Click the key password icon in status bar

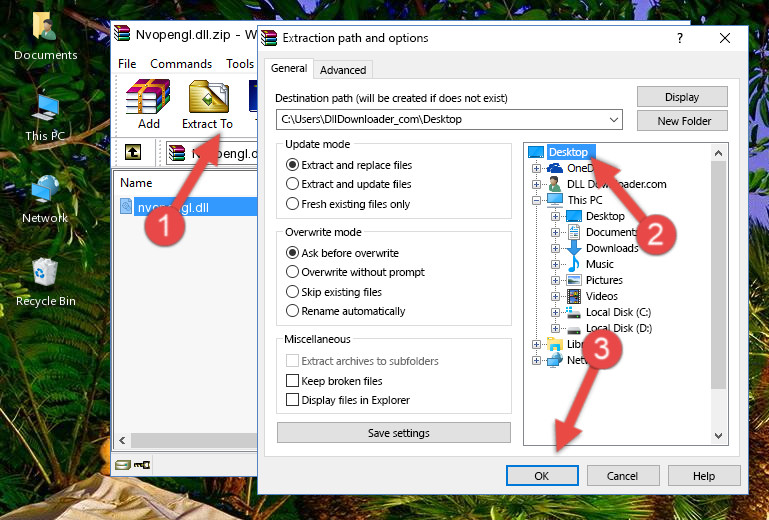click(142, 465)
